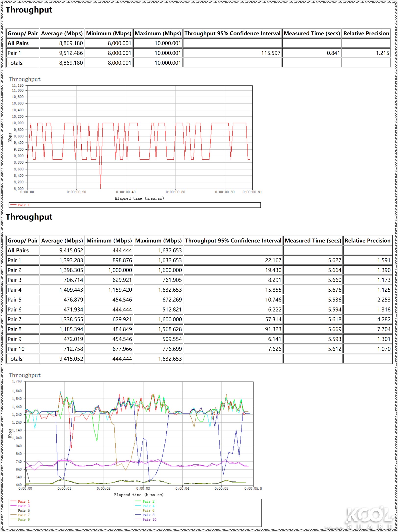Select the maximum value 1,568.628
The height and width of the screenshot is (532, 398).
[170, 329]
